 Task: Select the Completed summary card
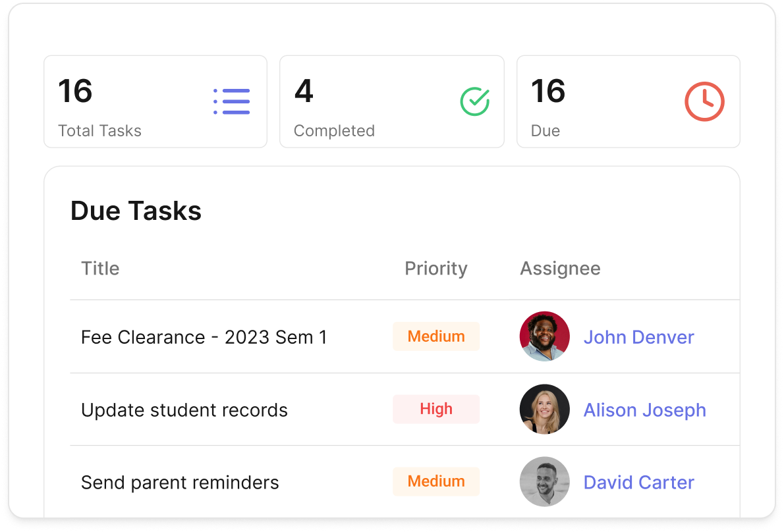pyautogui.click(x=392, y=101)
